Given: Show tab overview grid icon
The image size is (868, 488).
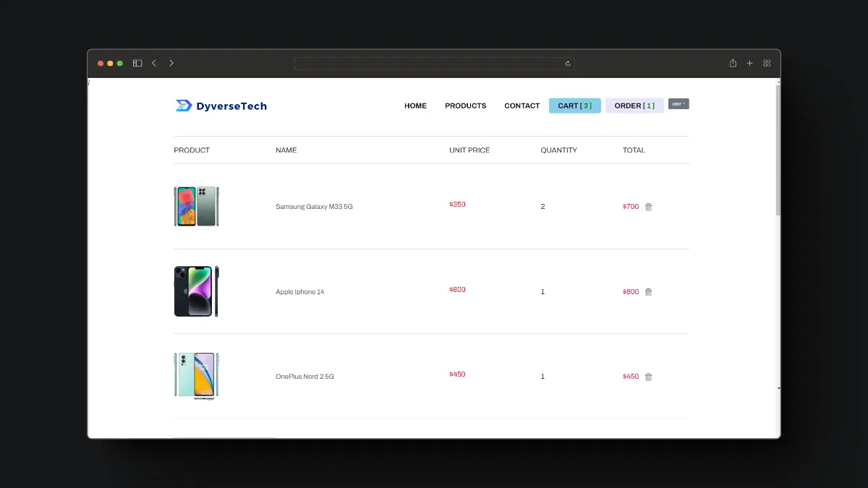Looking at the screenshot, I should click(767, 63).
